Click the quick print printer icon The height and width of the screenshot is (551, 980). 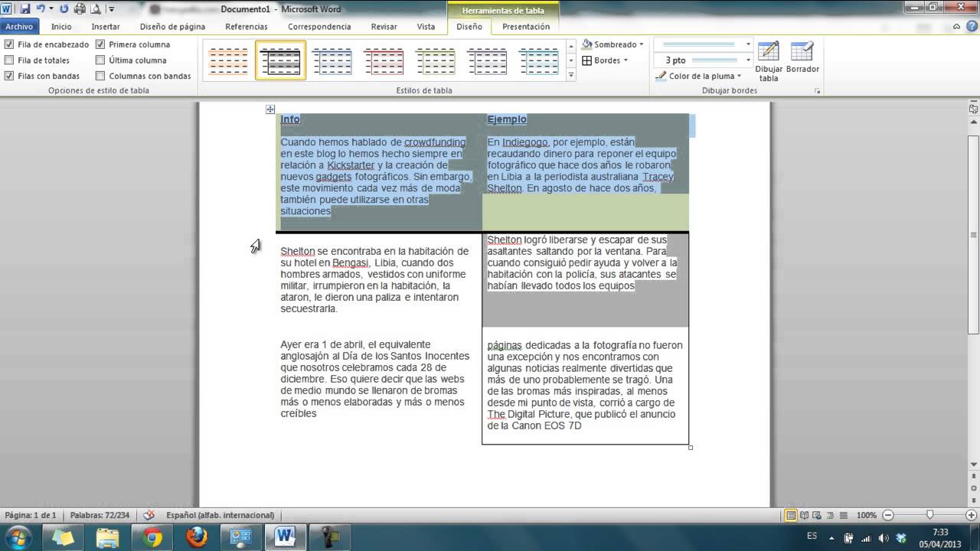click(80, 9)
